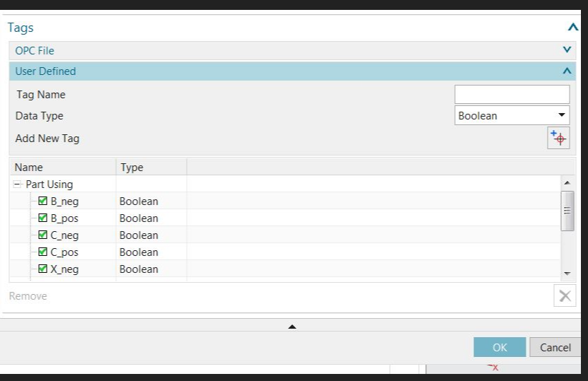Uncheck the B_pos tag checkbox
Viewport: 588px width, 381px height.
[x=42, y=218]
